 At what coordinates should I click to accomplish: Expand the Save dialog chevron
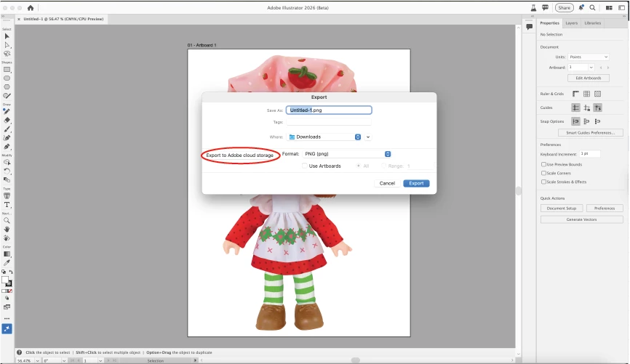point(368,137)
